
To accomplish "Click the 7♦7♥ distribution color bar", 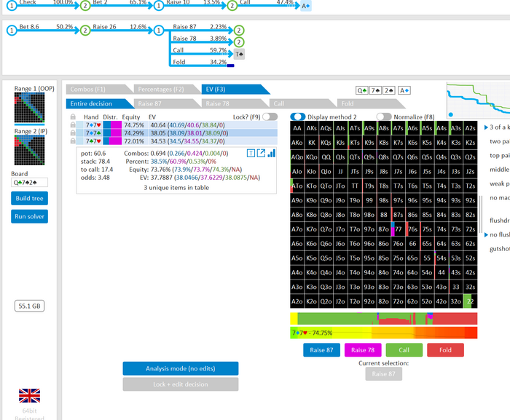I will pyautogui.click(x=112, y=124).
